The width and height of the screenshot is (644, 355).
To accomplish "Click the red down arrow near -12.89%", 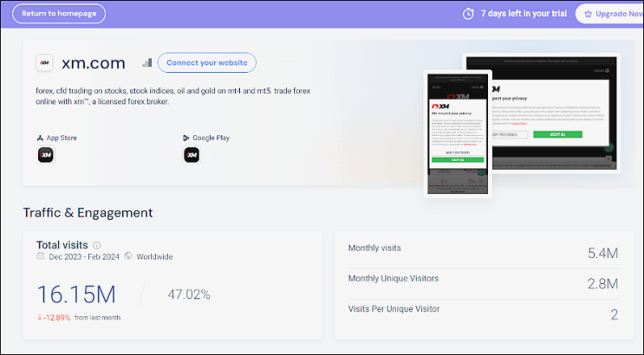I will coord(39,317).
